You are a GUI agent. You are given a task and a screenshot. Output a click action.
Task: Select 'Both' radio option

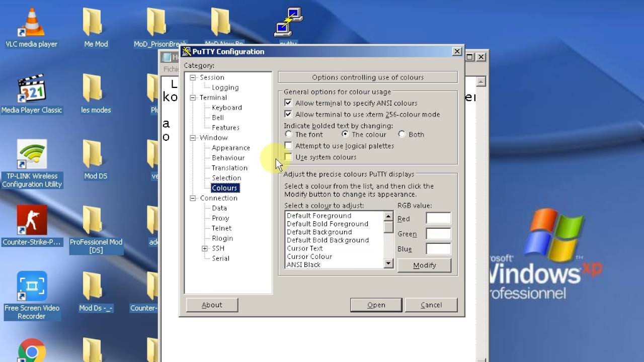401,134
